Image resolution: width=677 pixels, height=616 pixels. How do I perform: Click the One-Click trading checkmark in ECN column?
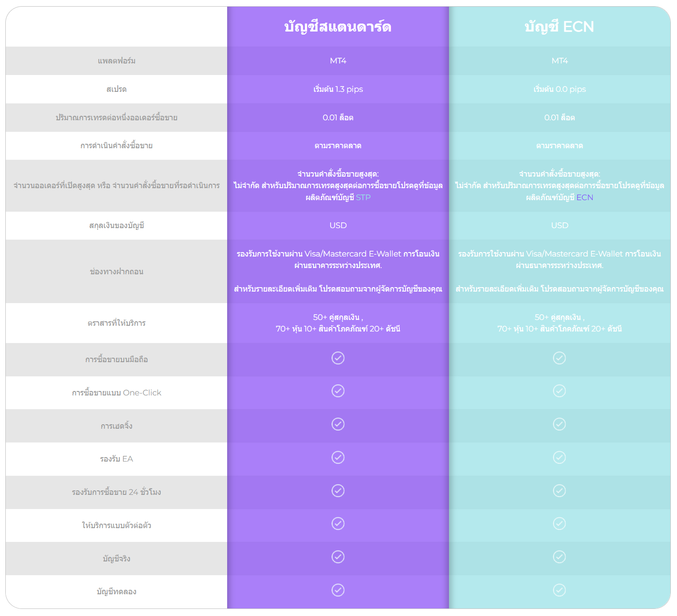pyautogui.click(x=559, y=391)
